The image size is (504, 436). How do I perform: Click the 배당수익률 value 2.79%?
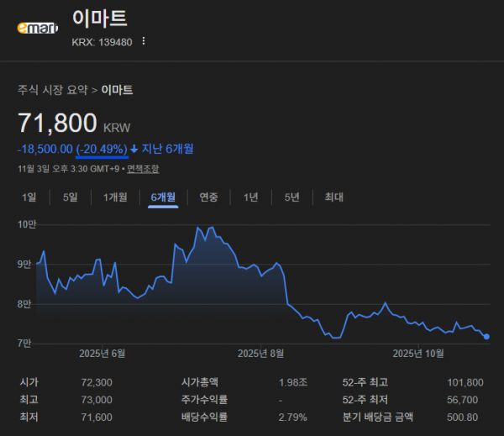pos(292,417)
